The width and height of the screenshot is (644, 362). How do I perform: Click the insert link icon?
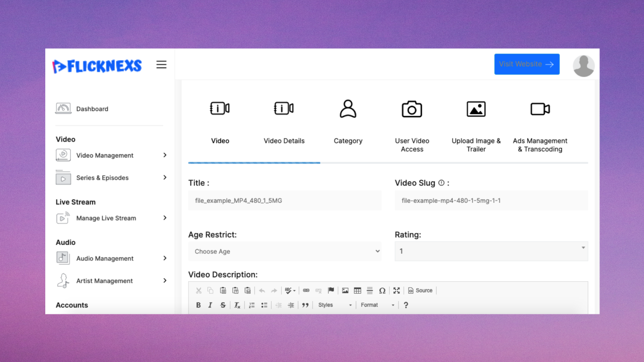click(306, 290)
